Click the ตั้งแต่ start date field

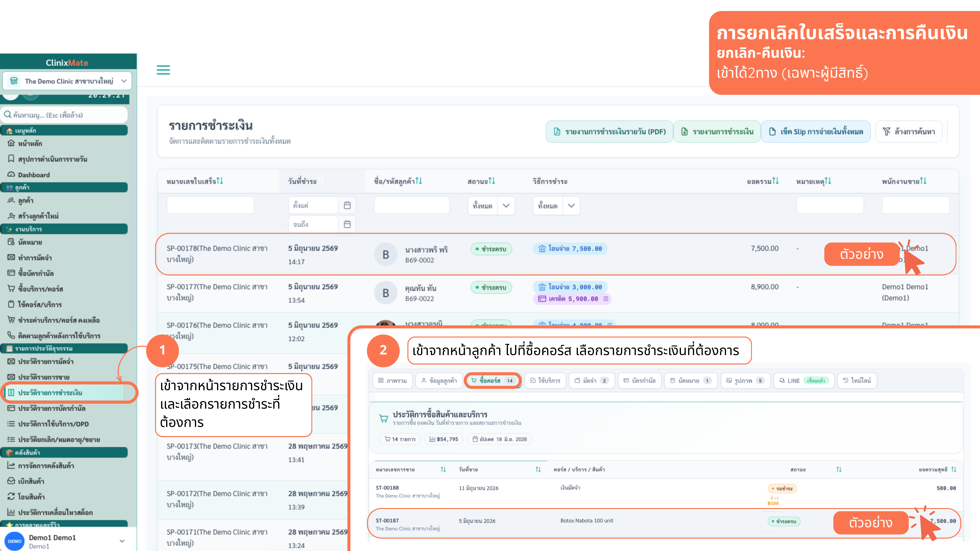(x=313, y=205)
